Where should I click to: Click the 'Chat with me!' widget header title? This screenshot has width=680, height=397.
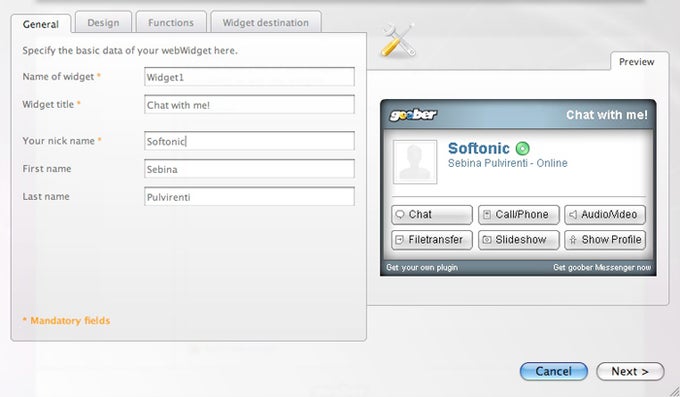(607, 115)
